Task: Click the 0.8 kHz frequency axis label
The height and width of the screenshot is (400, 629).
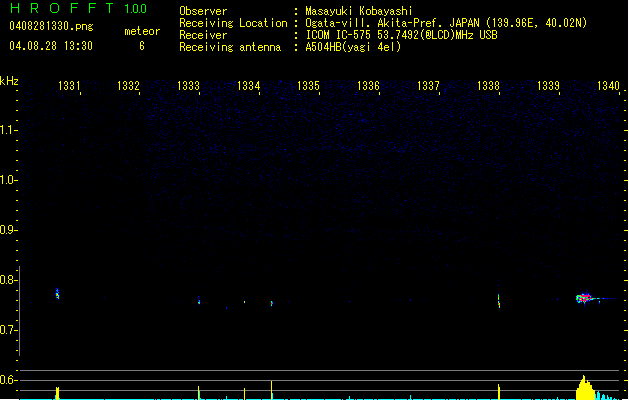Action: coord(8,280)
